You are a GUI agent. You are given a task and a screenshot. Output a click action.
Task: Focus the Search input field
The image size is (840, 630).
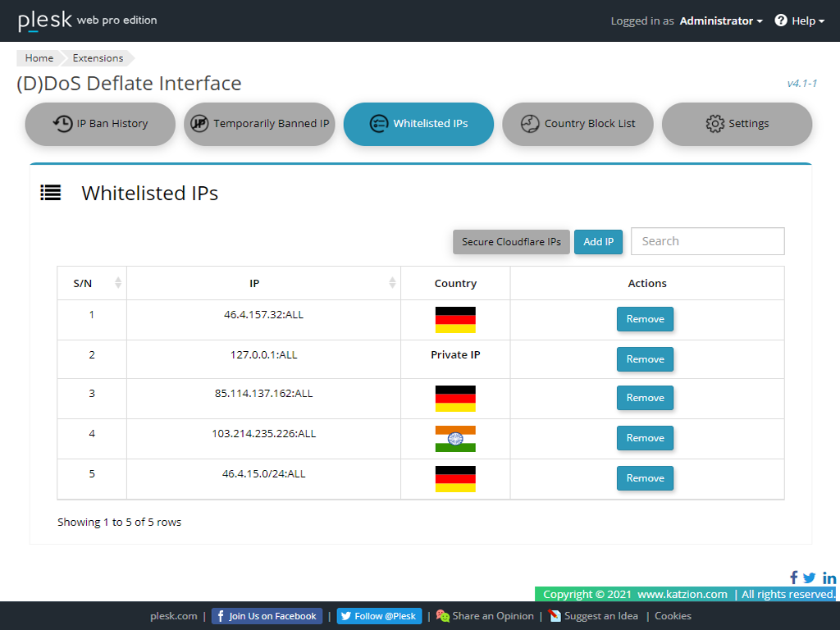[x=707, y=241]
